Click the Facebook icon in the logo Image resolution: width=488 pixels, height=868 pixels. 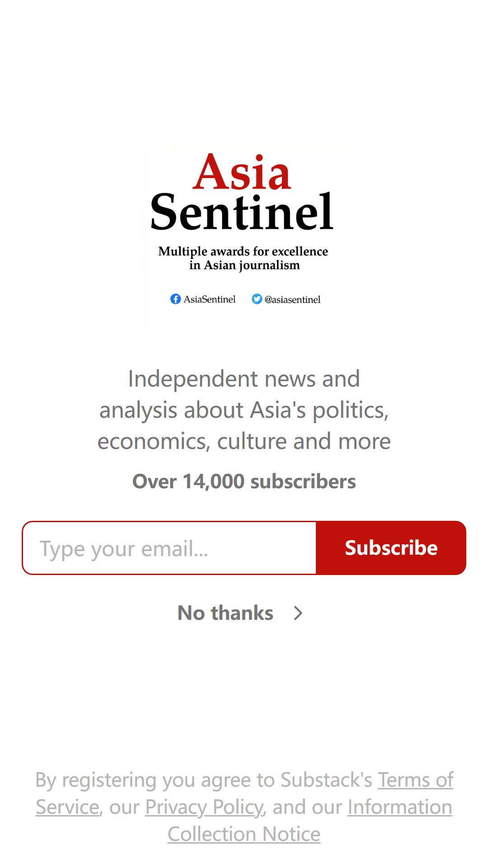175,299
